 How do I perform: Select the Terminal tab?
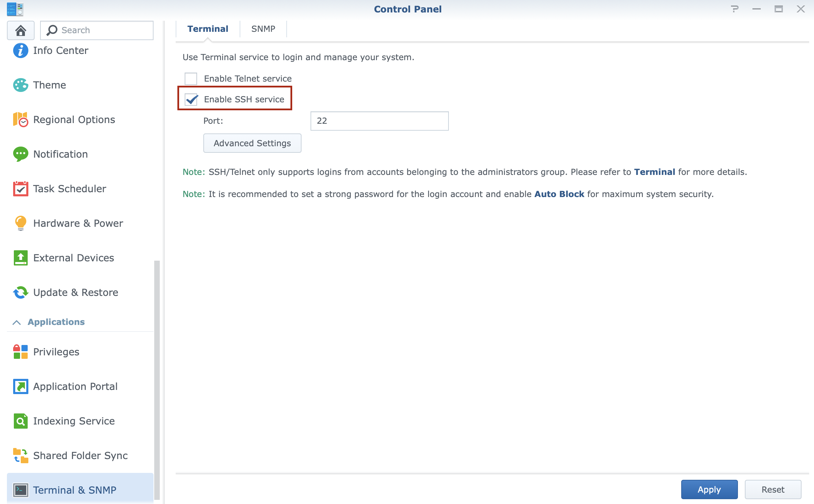208,29
